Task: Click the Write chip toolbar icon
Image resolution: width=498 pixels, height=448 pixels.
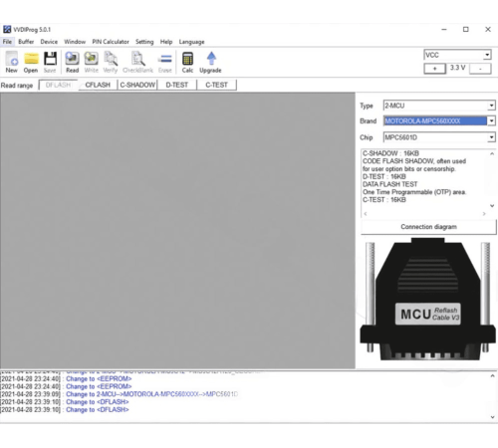Action: click(91, 62)
